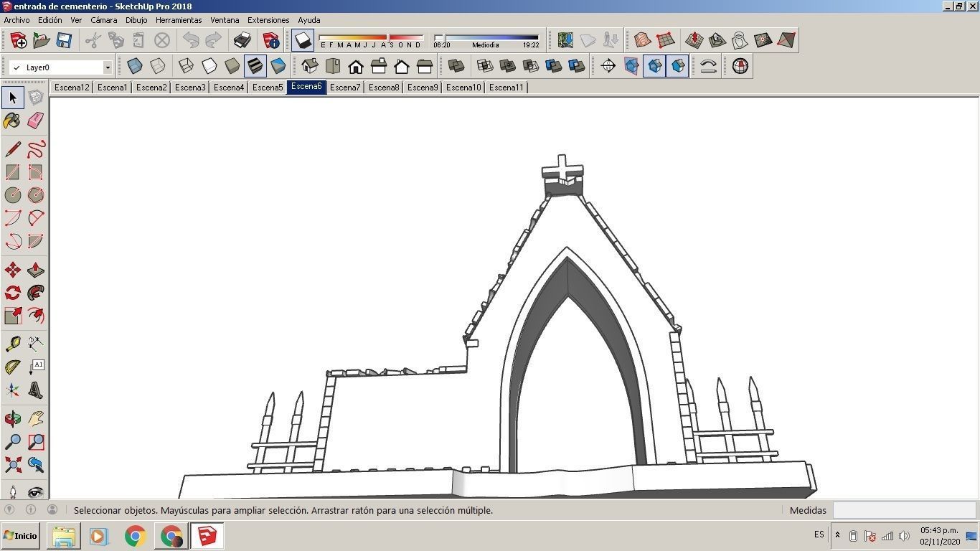Set Front view house icon
This screenshot has width=980, height=551.
356,67
